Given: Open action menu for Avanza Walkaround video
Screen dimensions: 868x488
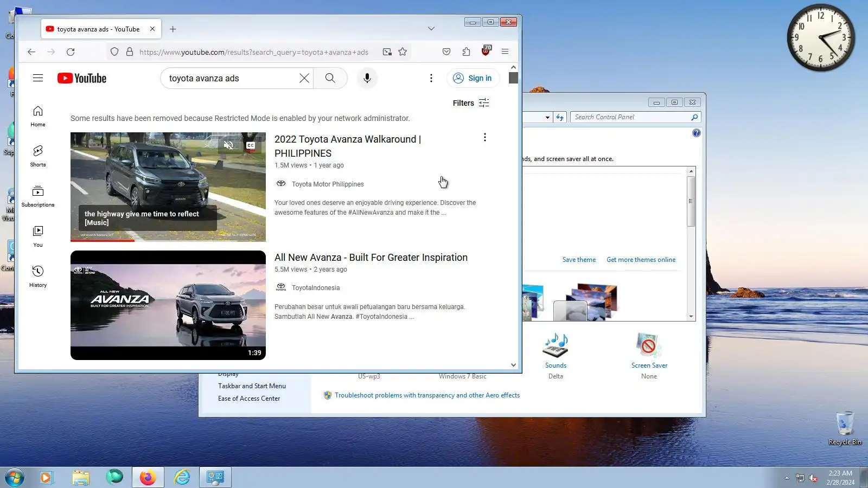Looking at the screenshot, I should pyautogui.click(x=485, y=138).
